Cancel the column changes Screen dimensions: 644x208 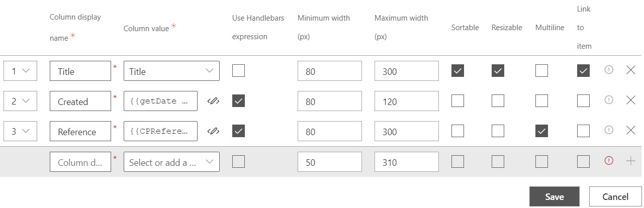(x=616, y=196)
